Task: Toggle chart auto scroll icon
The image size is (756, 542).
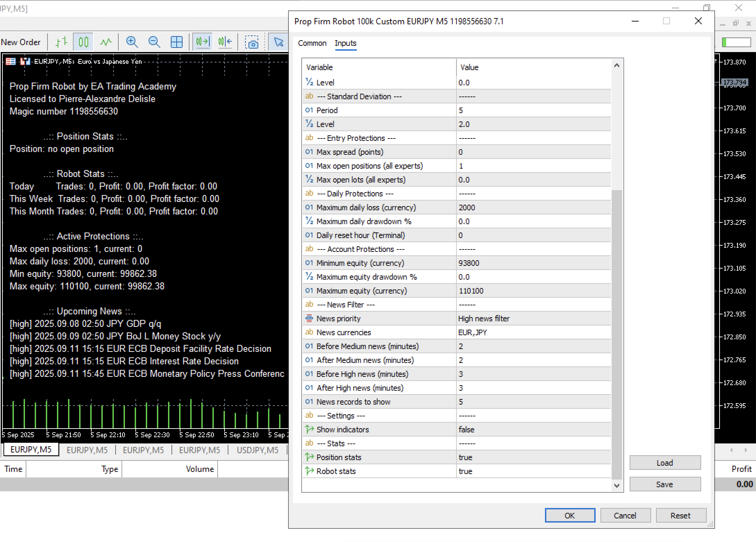Action: coord(203,42)
